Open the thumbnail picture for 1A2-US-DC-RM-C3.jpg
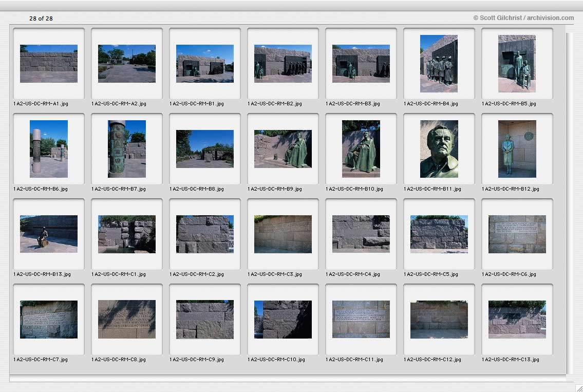583x392 pixels. 283,234
